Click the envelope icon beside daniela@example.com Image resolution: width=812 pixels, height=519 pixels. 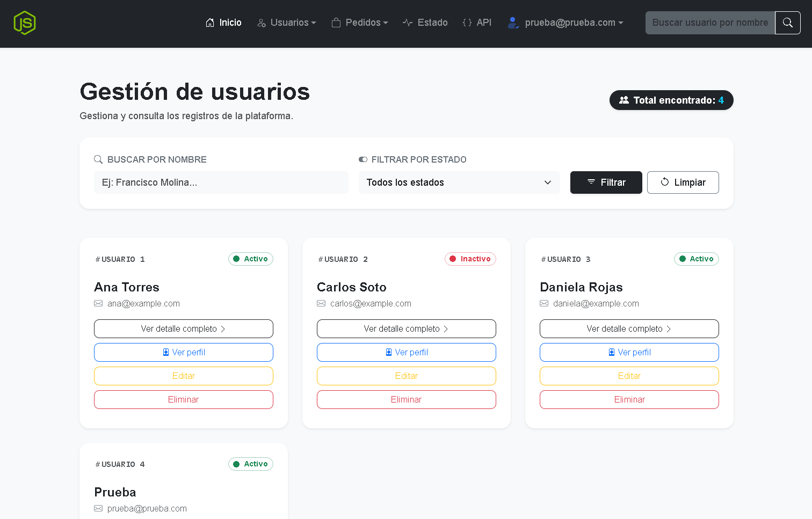pyautogui.click(x=544, y=303)
